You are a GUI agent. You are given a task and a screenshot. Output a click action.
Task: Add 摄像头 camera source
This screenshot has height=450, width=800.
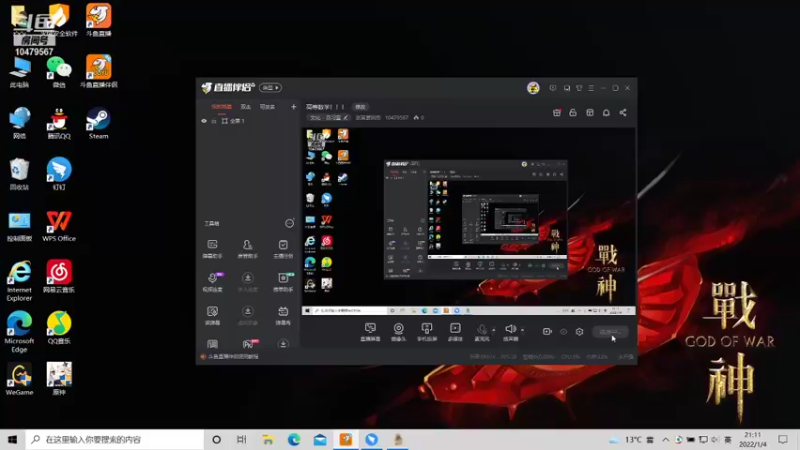pyautogui.click(x=398, y=332)
